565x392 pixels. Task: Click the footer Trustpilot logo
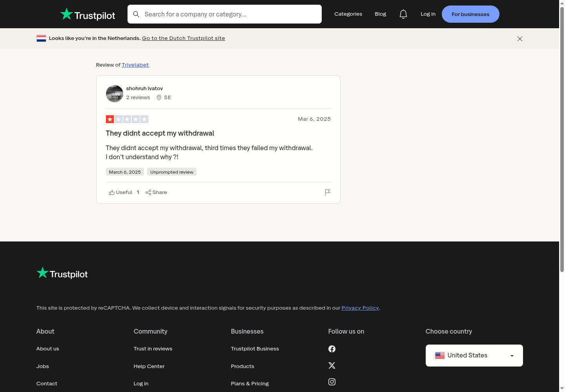pos(62,273)
